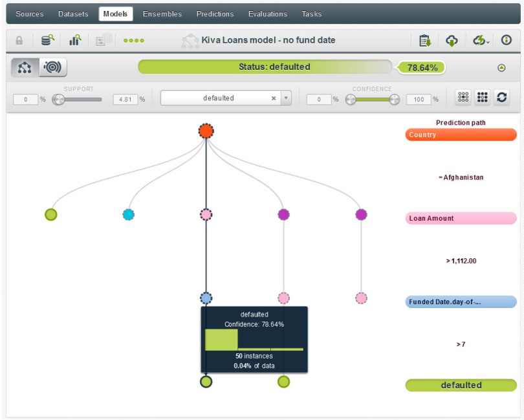
Task: Toggle the sparse dotted grid node filter
Action: tap(463, 98)
